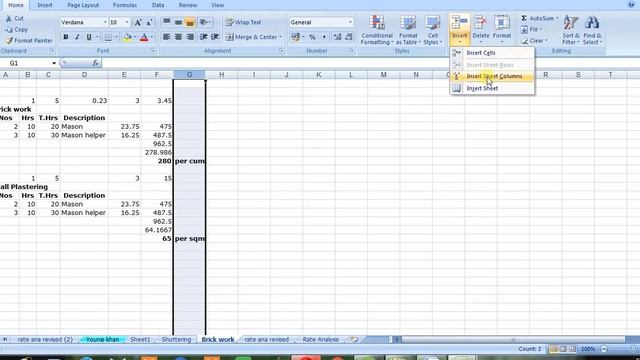Image resolution: width=640 pixels, height=360 pixels.
Task: Set Top Align vertical alignment
Action: pos(167,22)
